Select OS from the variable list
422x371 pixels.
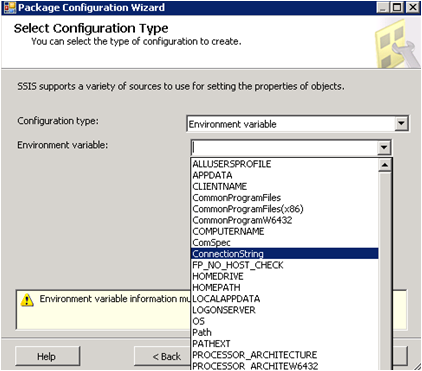tap(285, 321)
